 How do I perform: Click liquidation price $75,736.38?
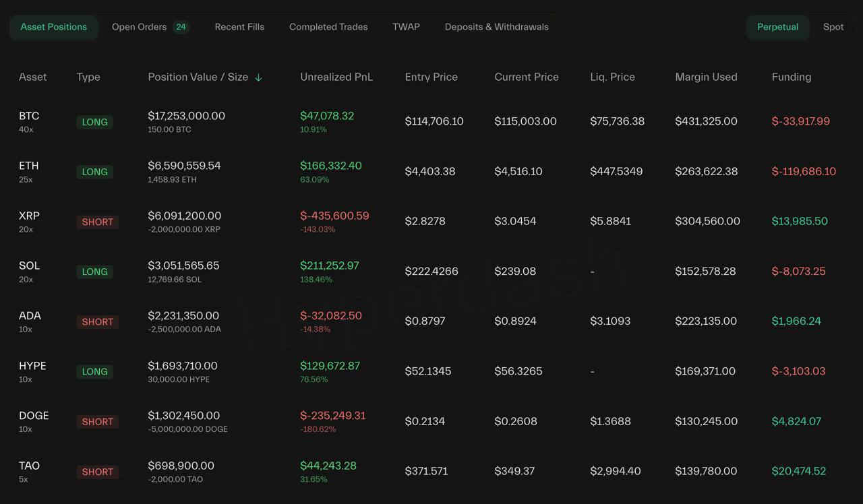[618, 121]
